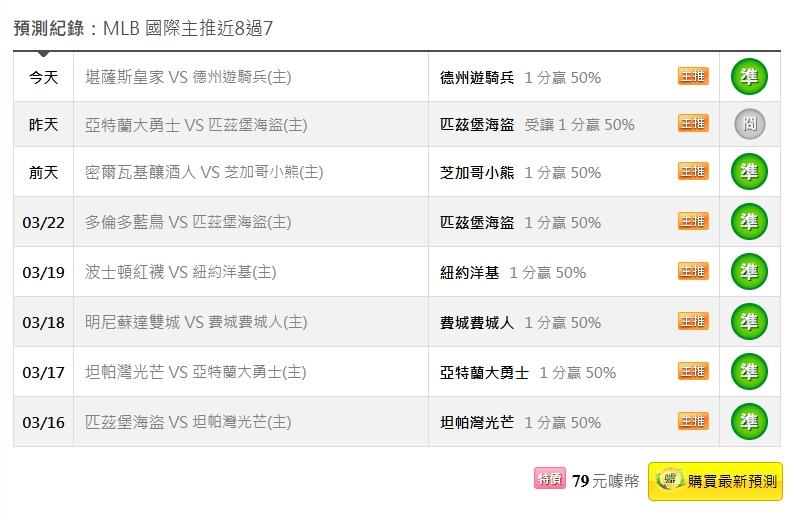
Task: Click the green 準 icon for 03/16
Action: click(749, 421)
